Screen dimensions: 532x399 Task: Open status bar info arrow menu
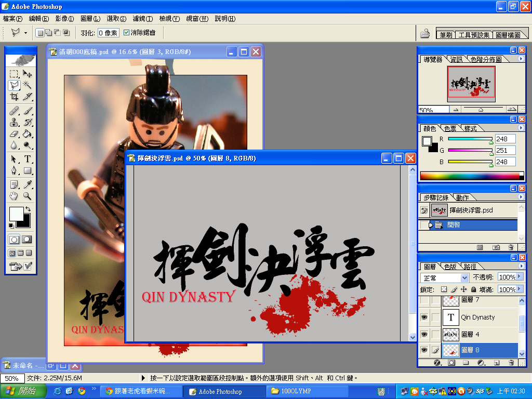pos(143,378)
